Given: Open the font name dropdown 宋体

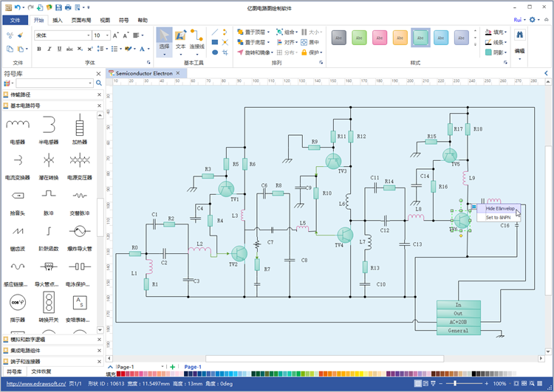Looking at the screenshot, I should [89, 35].
